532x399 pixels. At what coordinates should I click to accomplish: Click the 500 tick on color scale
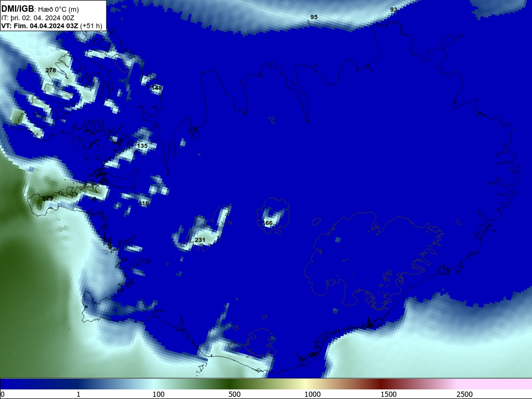(x=235, y=394)
